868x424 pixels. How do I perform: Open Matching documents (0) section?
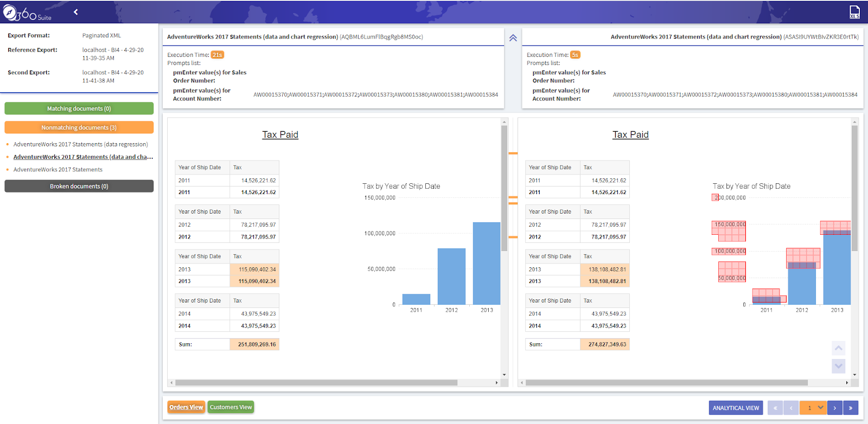coord(79,108)
